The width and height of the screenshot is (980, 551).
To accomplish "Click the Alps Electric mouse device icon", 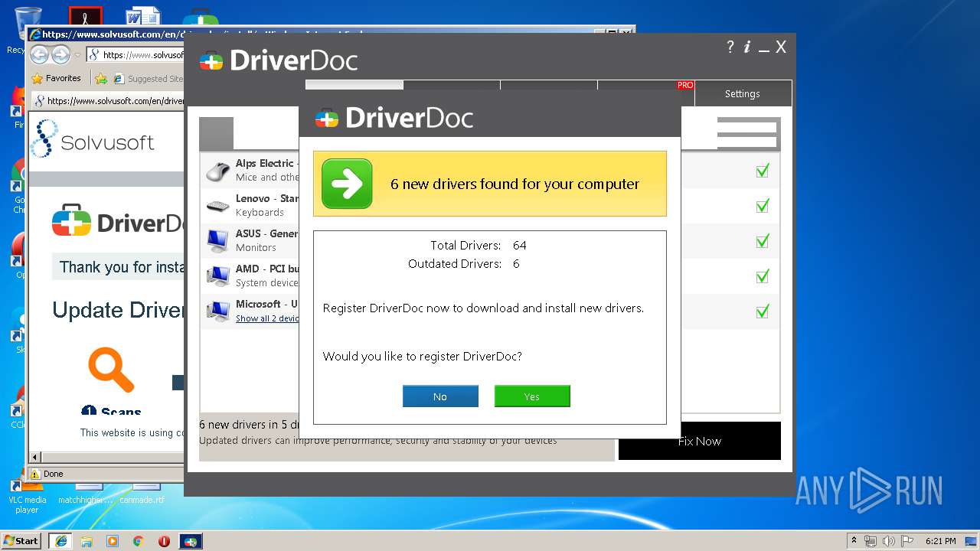I will pos(218,171).
